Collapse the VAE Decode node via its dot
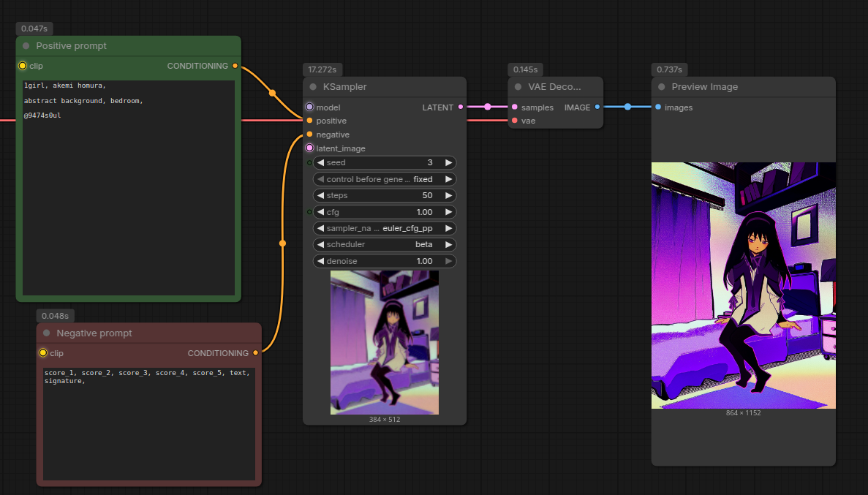This screenshot has width=868, height=495. [x=518, y=87]
